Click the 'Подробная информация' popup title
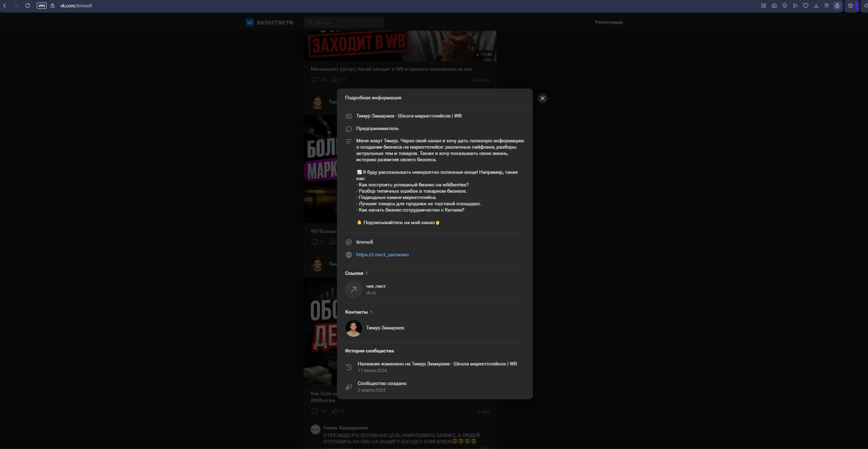This screenshot has width=868, height=449. [x=373, y=98]
